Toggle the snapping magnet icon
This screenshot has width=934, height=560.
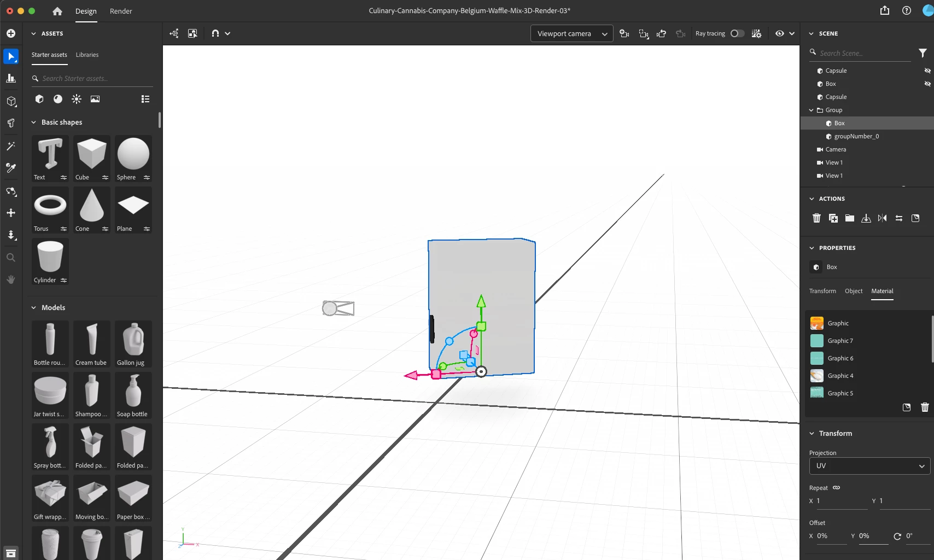click(215, 33)
